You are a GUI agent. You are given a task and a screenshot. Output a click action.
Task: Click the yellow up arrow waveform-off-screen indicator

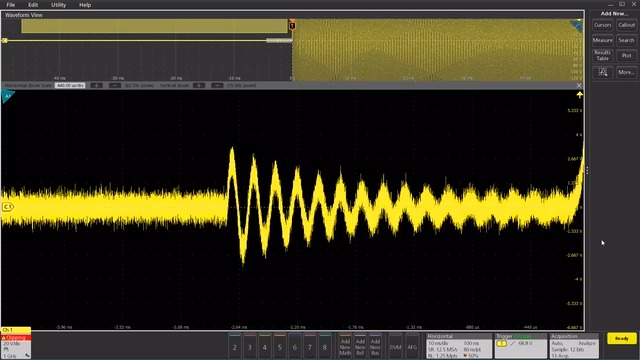[x=579, y=95]
